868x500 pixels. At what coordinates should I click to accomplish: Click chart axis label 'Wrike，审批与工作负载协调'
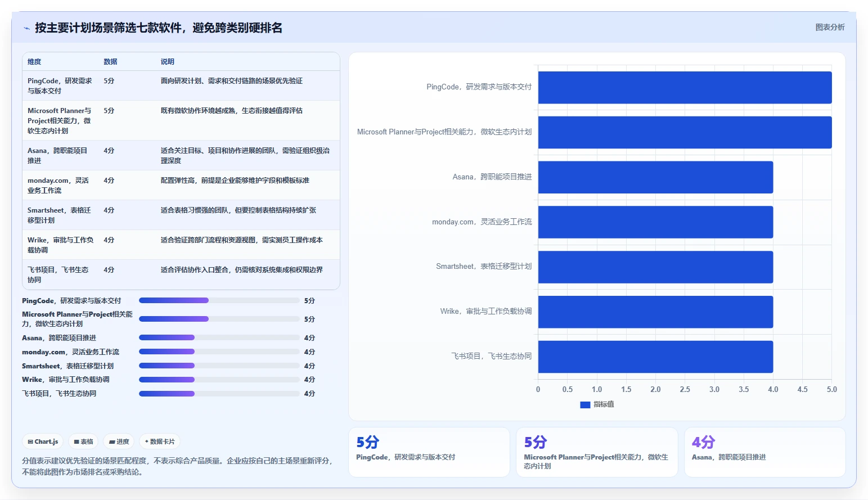pos(486,312)
